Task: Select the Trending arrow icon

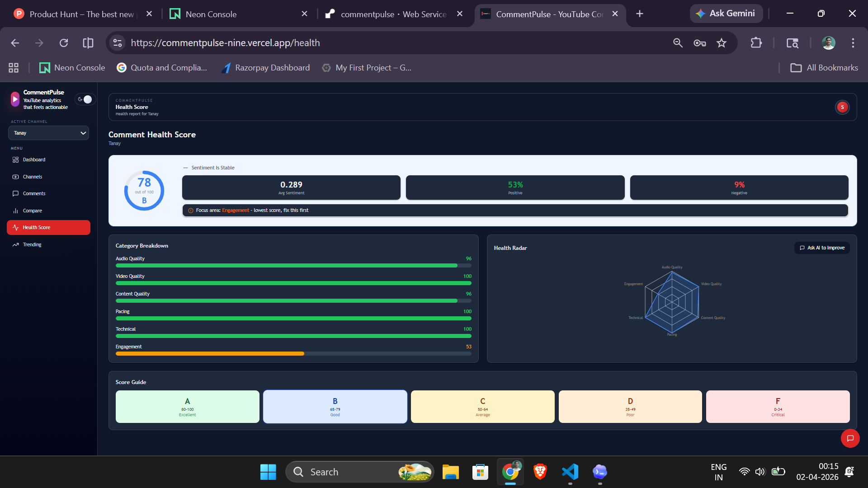Action: 15,244
